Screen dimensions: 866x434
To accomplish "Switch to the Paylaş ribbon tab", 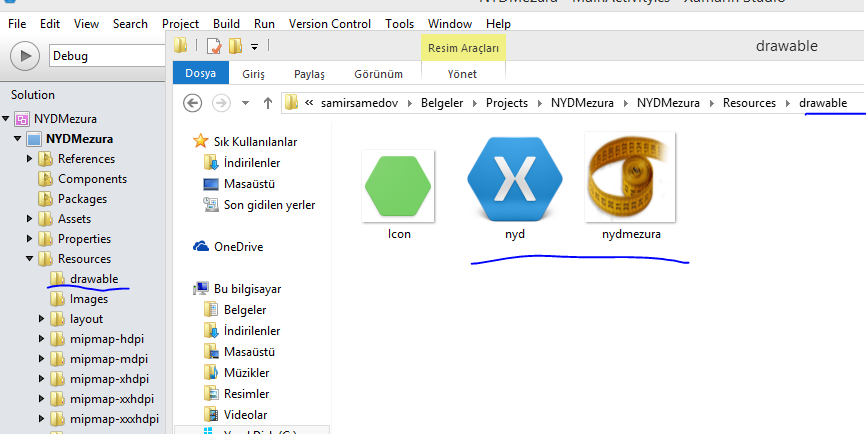I will point(309,74).
